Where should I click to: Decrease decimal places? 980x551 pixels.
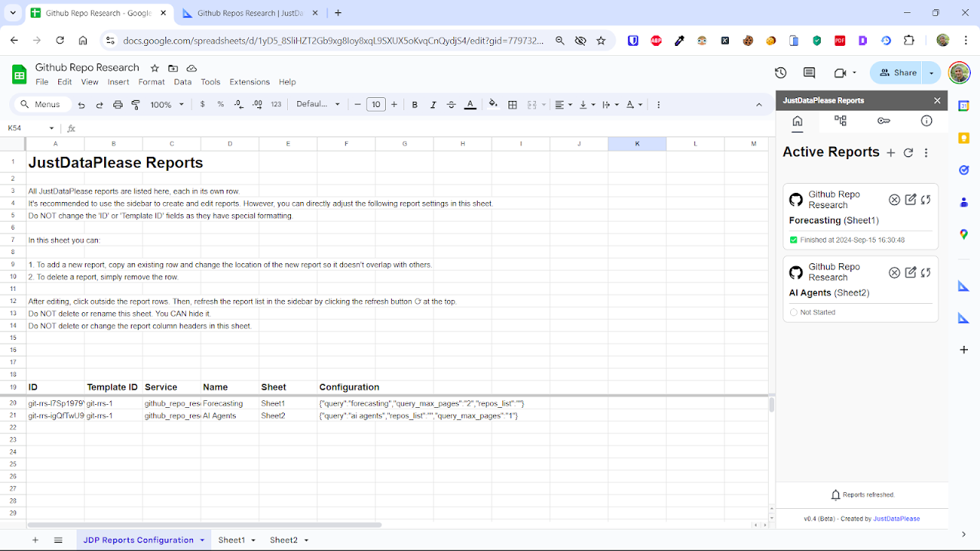(239, 105)
